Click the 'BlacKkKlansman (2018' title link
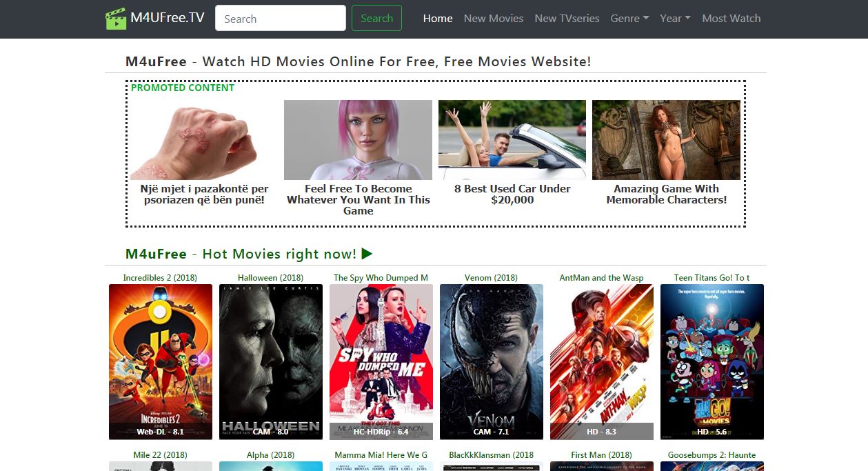This screenshot has width=868, height=471. click(x=492, y=455)
